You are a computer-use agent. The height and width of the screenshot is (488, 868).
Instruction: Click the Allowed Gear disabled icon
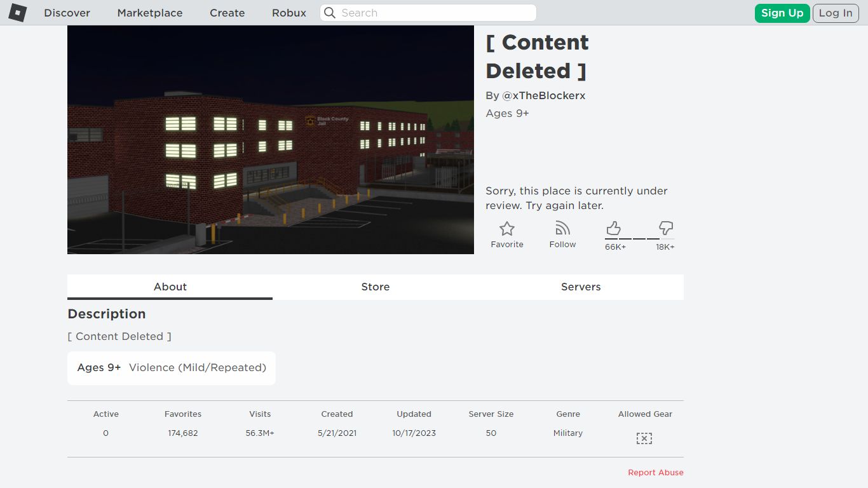pos(644,438)
